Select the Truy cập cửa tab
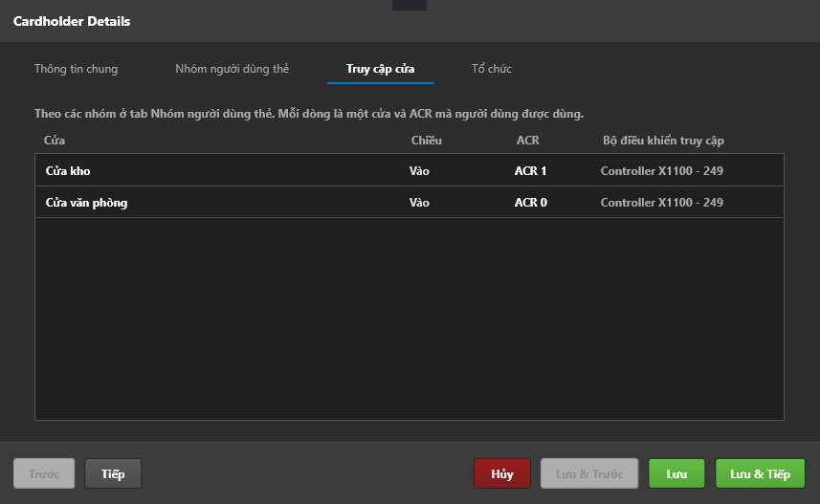Viewport: 820px width, 504px height. [380, 69]
